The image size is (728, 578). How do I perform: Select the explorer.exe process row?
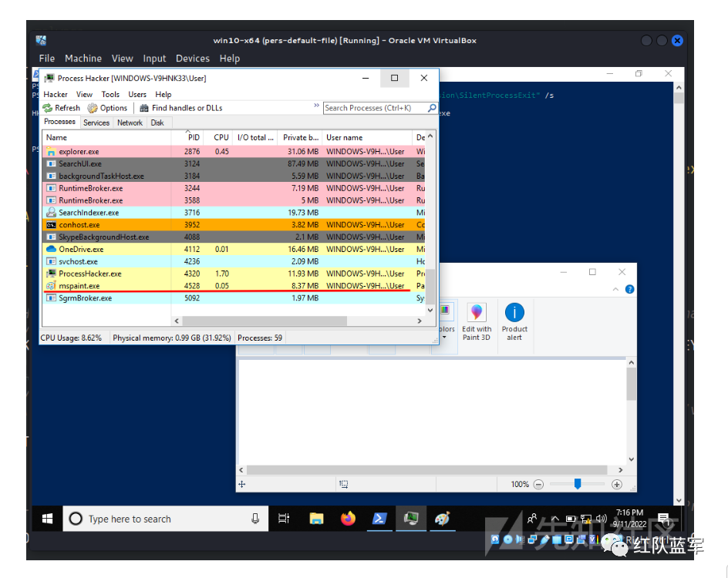pyautogui.click(x=234, y=152)
